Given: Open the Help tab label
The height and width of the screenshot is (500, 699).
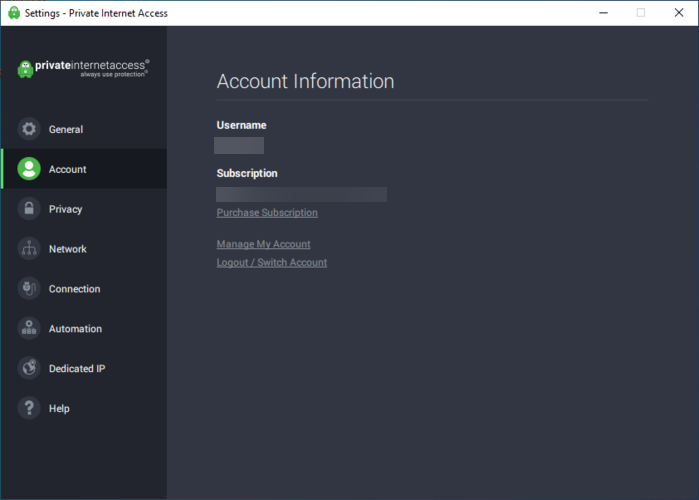Looking at the screenshot, I should 59,409.
